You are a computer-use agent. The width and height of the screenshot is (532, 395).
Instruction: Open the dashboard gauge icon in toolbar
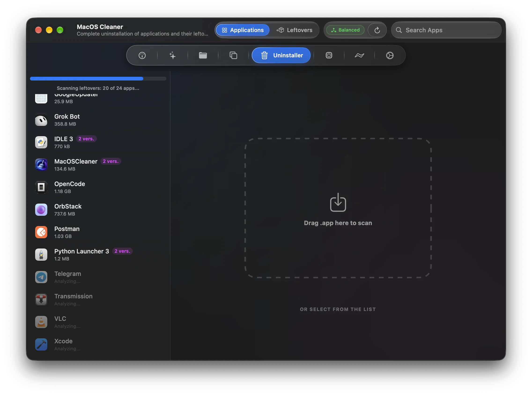142,55
